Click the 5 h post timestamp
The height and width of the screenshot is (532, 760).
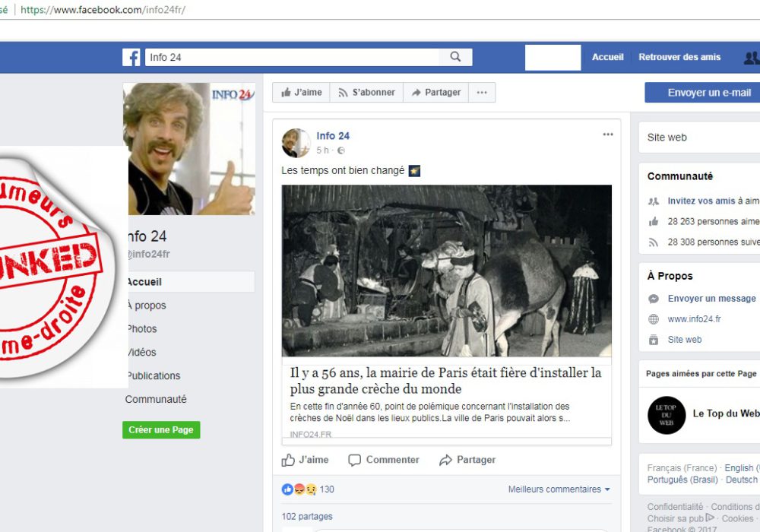coord(322,150)
